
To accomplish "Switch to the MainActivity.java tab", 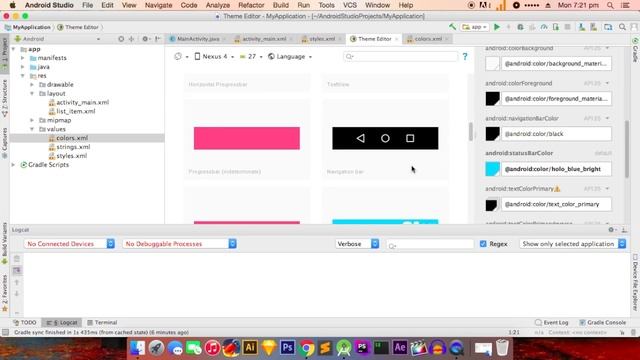I will (198, 39).
